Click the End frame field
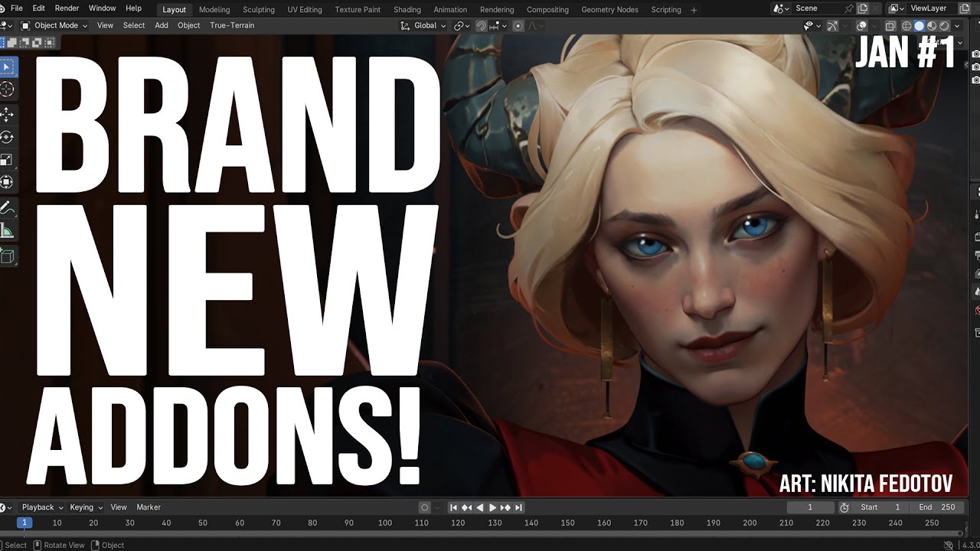The width and height of the screenshot is (980, 551). coord(937,507)
